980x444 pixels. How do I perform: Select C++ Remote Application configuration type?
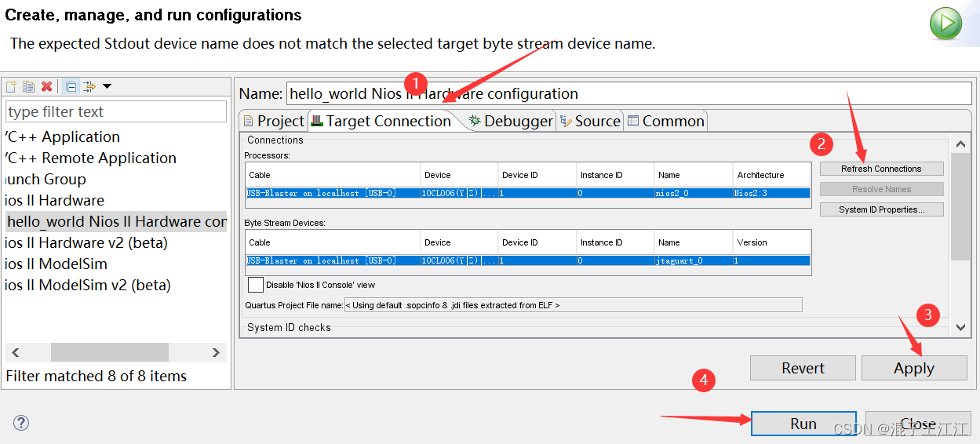pos(91,158)
